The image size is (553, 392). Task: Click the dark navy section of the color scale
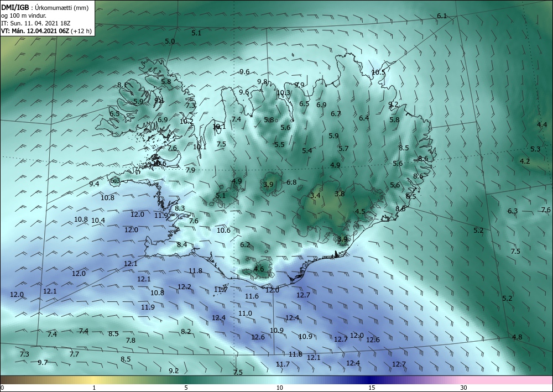point(371,380)
